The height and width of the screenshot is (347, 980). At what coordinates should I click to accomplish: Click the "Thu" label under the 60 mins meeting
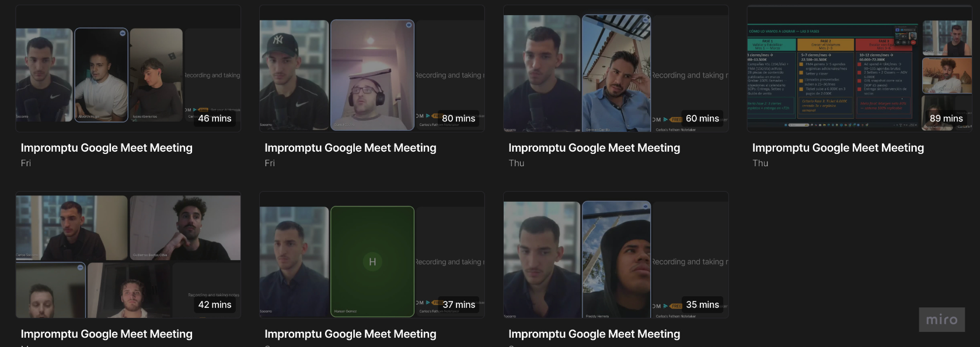[517, 163]
